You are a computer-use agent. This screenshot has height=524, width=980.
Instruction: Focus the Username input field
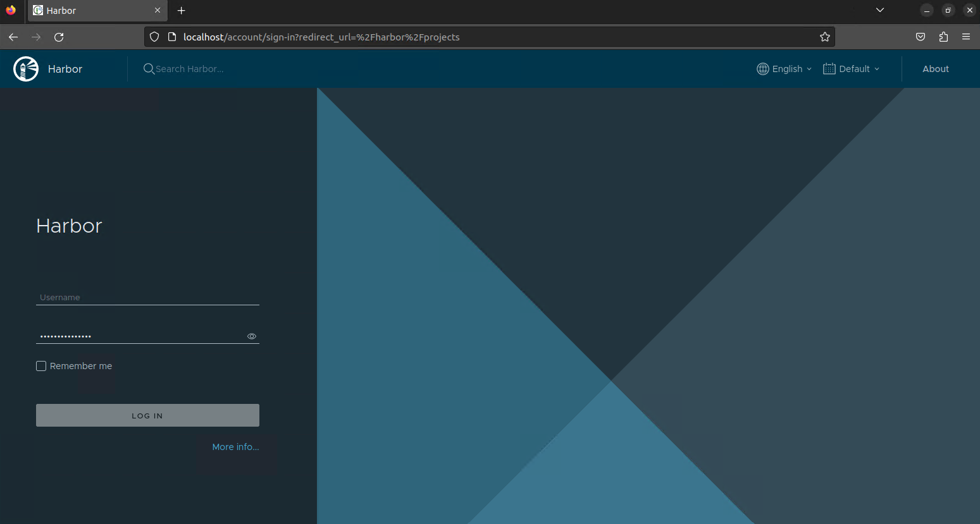[147, 297]
